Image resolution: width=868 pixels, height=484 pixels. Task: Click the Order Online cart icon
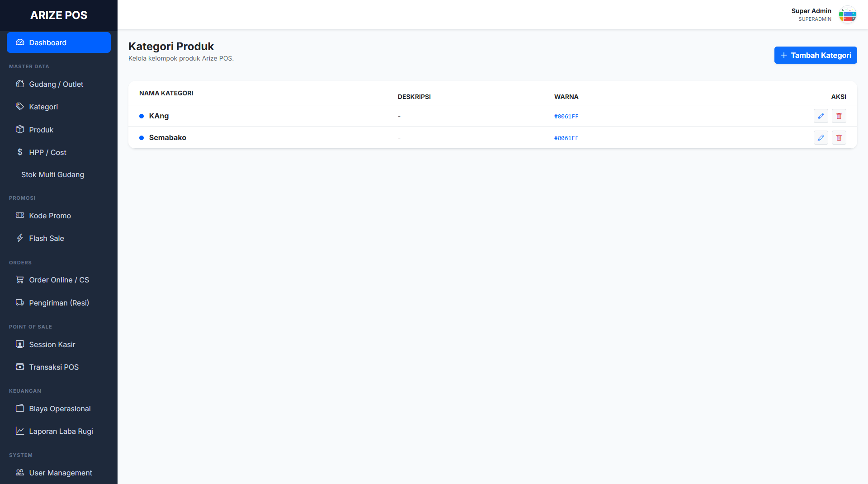tap(20, 280)
